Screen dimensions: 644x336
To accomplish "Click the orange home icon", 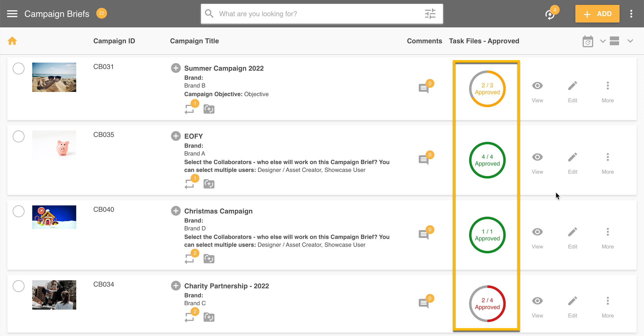I will point(12,41).
